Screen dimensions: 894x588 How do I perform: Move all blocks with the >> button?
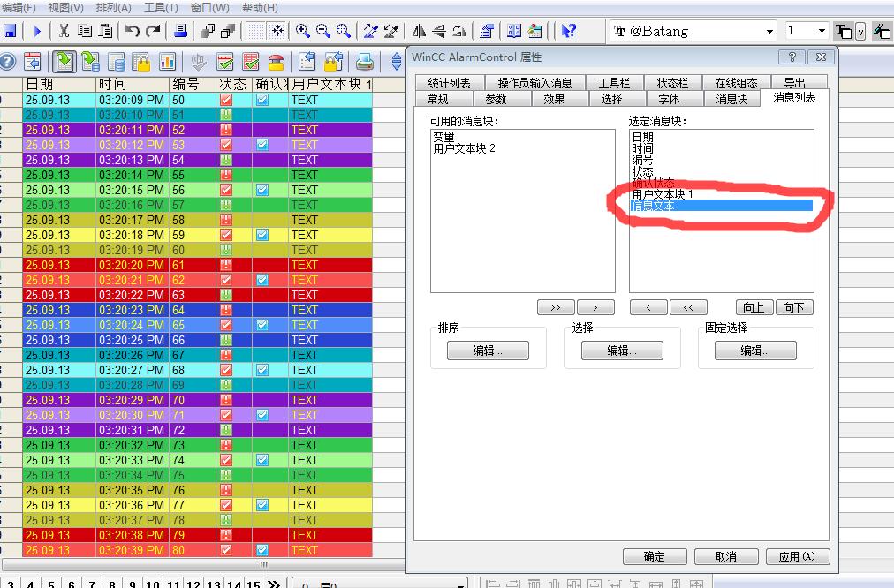556,307
